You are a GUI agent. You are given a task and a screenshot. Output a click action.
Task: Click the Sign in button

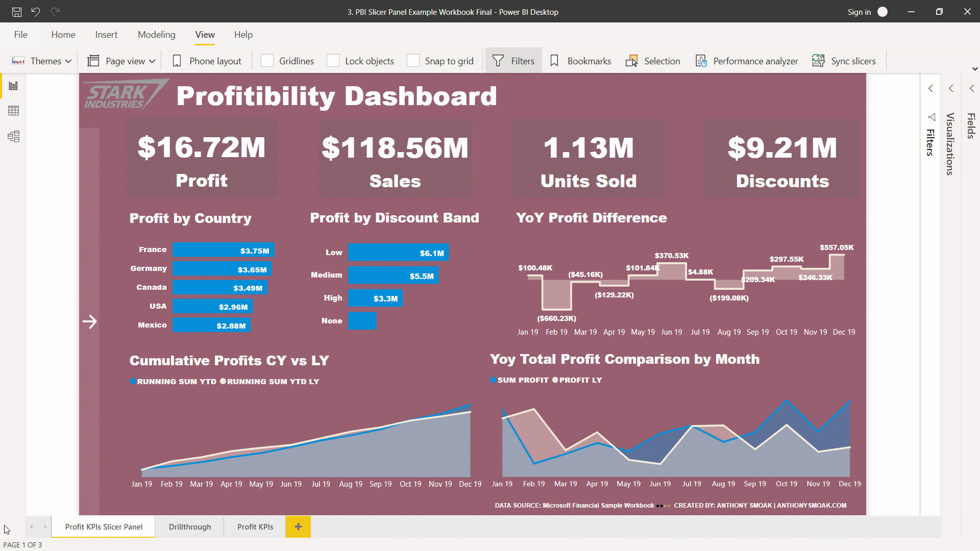(x=859, y=12)
